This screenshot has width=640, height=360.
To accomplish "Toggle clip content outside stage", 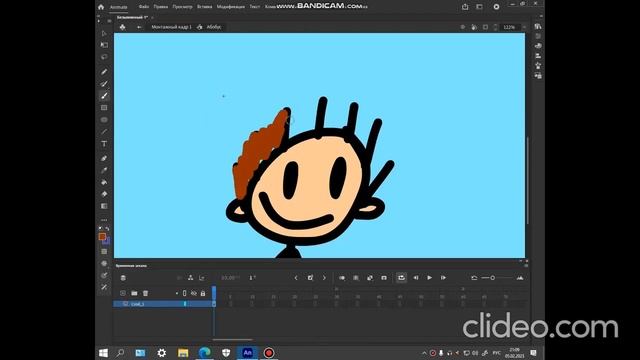I will click(485, 27).
